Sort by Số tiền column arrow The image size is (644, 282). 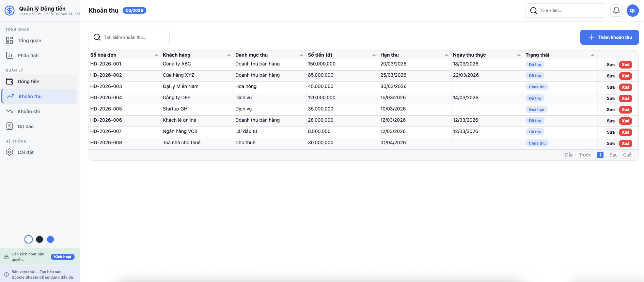coord(374,55)
